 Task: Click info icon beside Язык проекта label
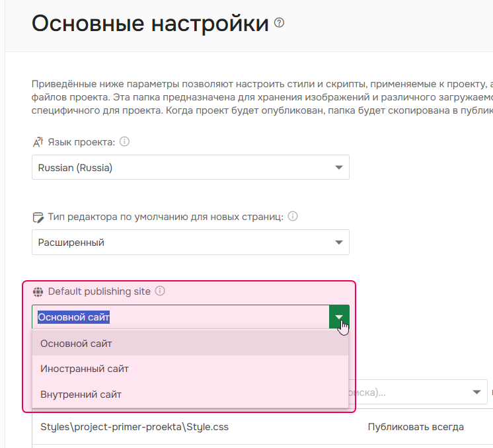pyautogui.click(x=124, y=142)
